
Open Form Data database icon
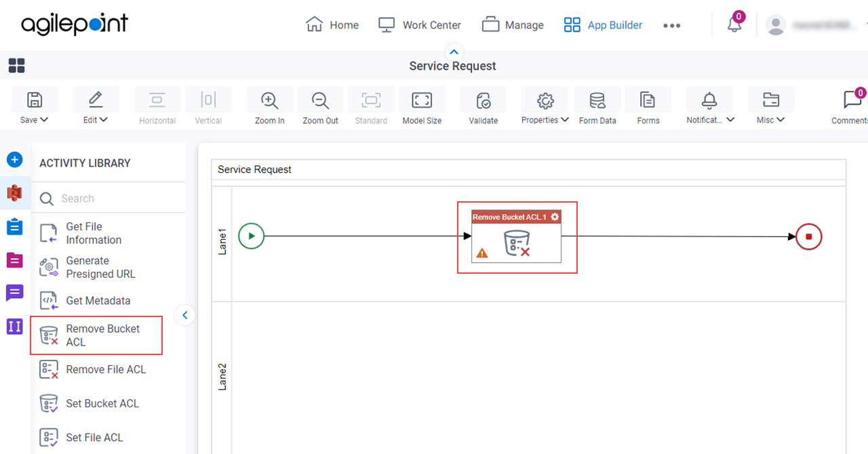597,100
